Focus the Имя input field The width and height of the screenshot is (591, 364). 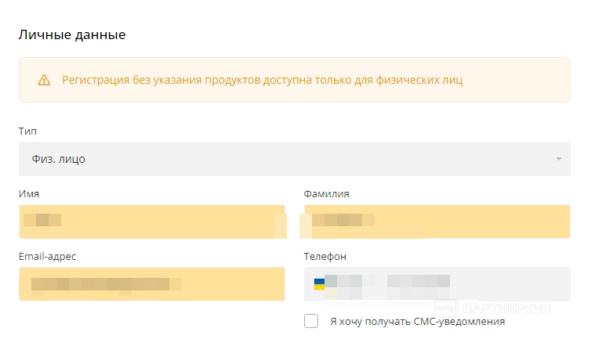click(152, 221)
